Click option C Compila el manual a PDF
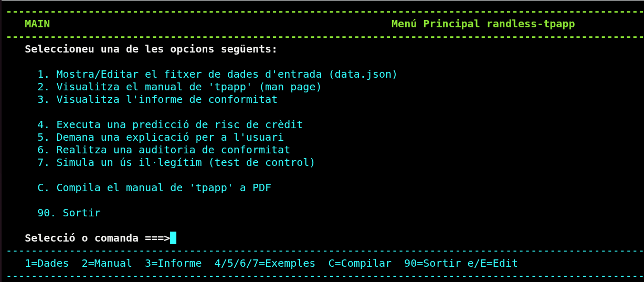Screen dimensions: 644x282 (x=154, y=187)
